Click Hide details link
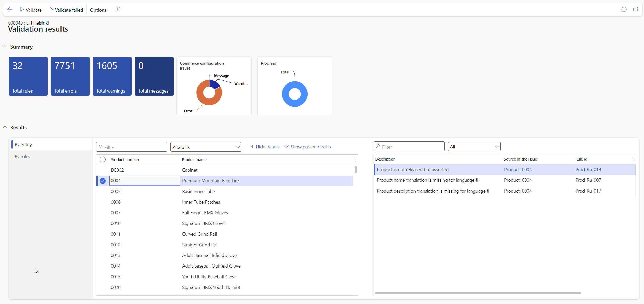This screenshot has width=644, height=304. 265,147
